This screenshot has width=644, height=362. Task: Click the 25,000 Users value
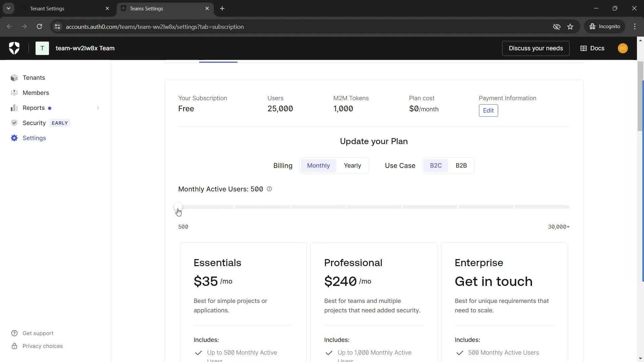280,109
